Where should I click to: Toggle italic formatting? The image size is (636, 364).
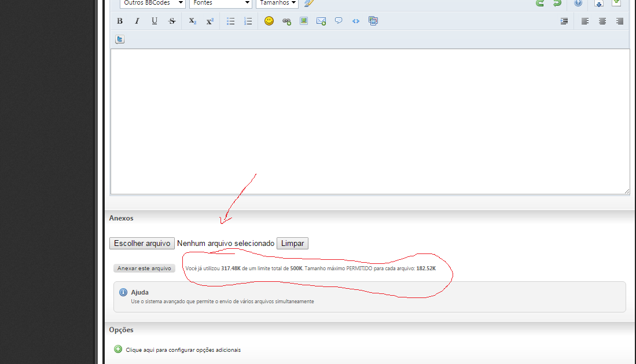pos(137,21)
